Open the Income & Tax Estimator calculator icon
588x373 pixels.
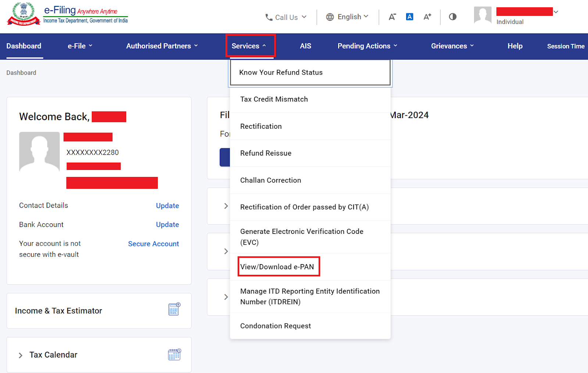tap(174, 309)
